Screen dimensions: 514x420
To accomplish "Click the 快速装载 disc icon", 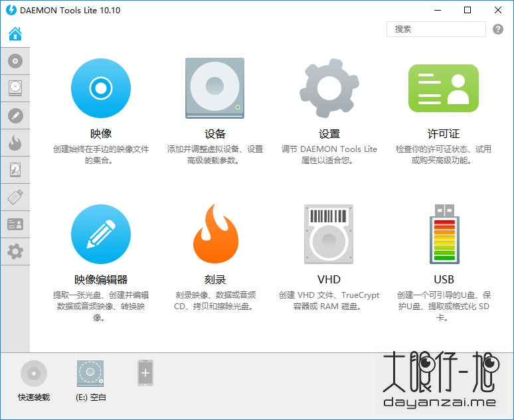I will (34, 373).
